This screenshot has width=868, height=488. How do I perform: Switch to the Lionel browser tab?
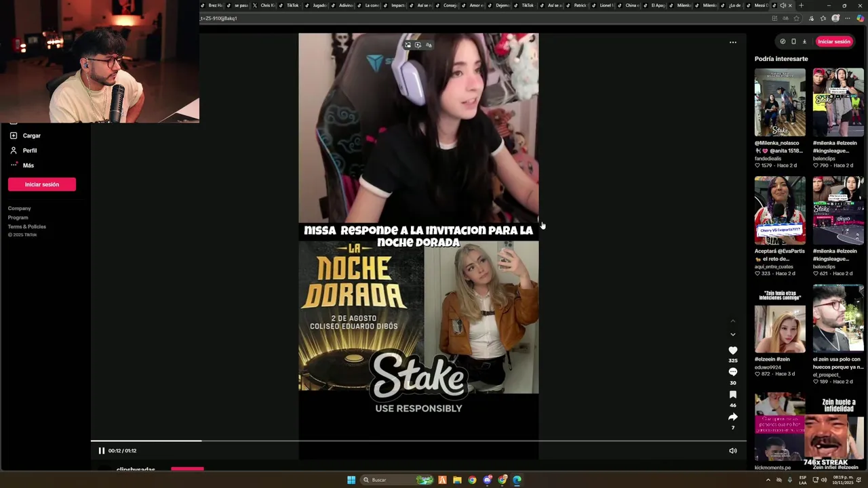click(604, 5)
